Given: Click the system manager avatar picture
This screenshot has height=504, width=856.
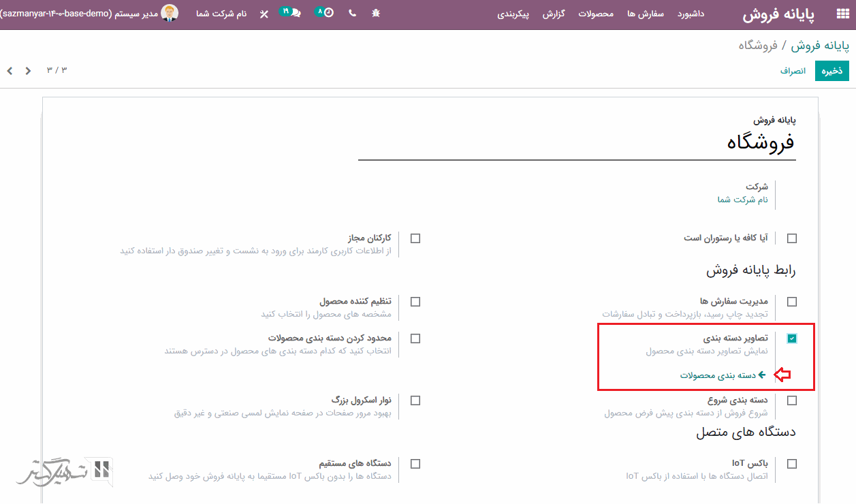Looking at the screenshot, I should pos(170,13).
